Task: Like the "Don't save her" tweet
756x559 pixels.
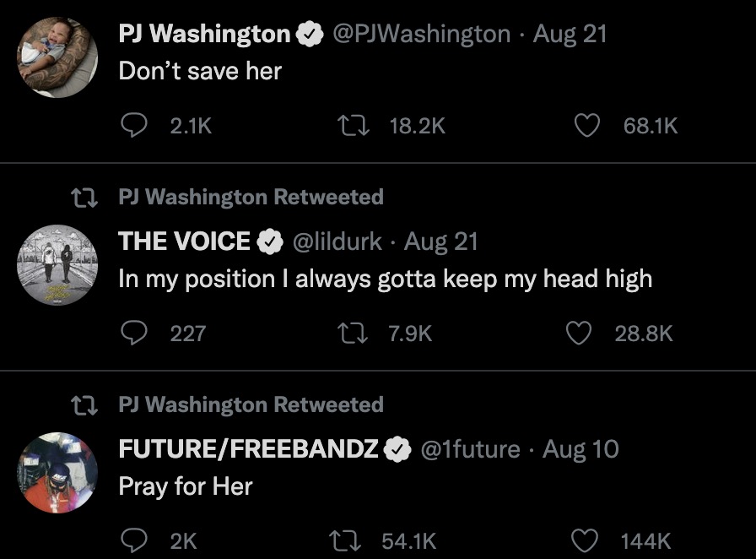Action: [x=586, y=126]
